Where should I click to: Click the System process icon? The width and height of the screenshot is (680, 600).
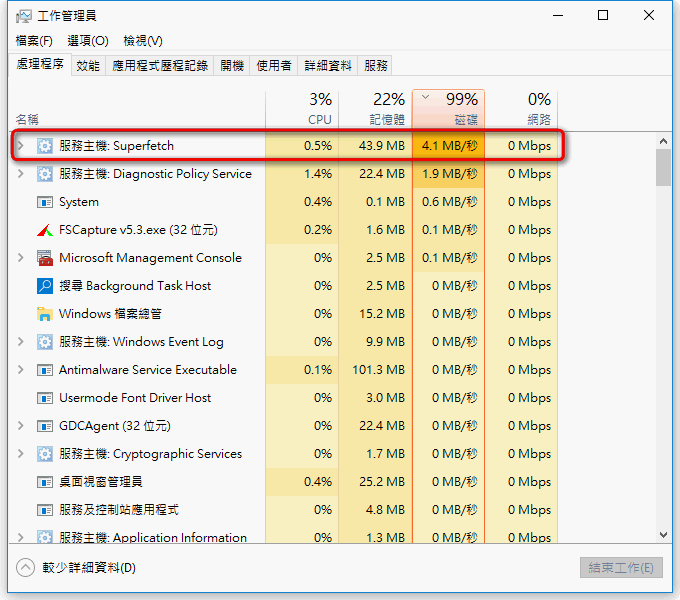pyautogui.click(x=45, y=202)
